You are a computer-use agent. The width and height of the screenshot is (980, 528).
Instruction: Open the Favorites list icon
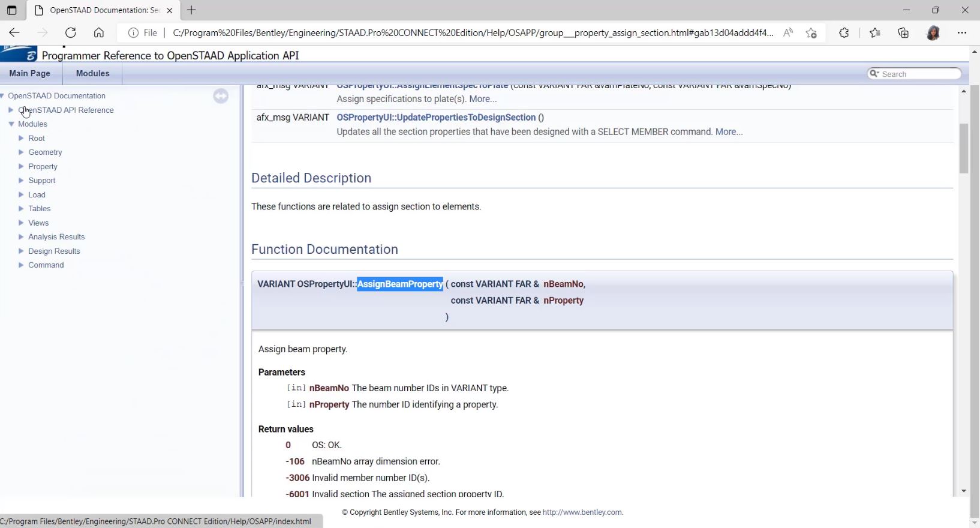(875, 32)
